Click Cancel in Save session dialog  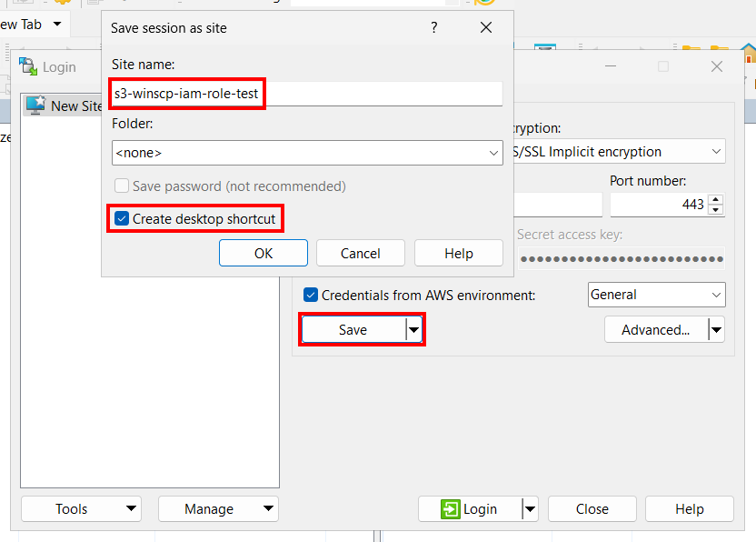pyautogui.click(x=360, y=254)
